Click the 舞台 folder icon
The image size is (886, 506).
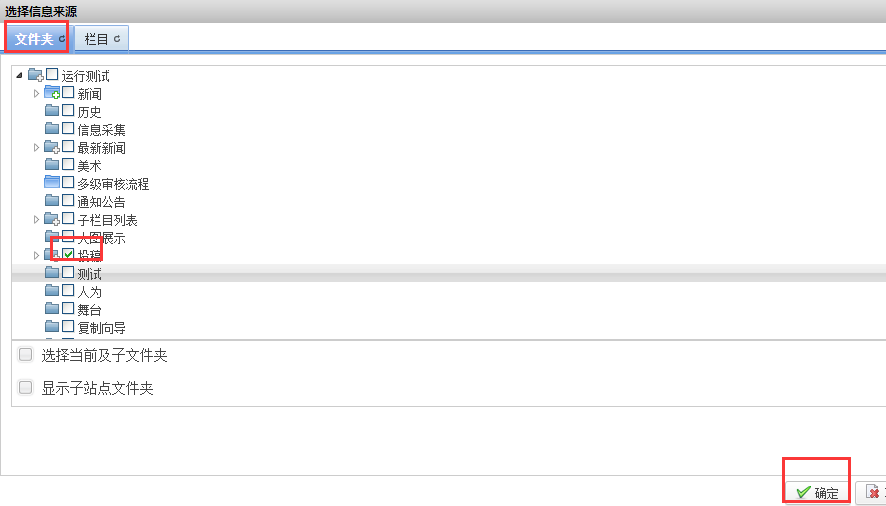[x=52, y=309]
